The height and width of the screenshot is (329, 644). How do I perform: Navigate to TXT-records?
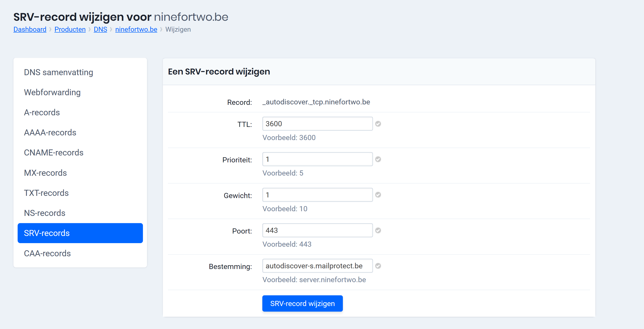tap(46, 193)
